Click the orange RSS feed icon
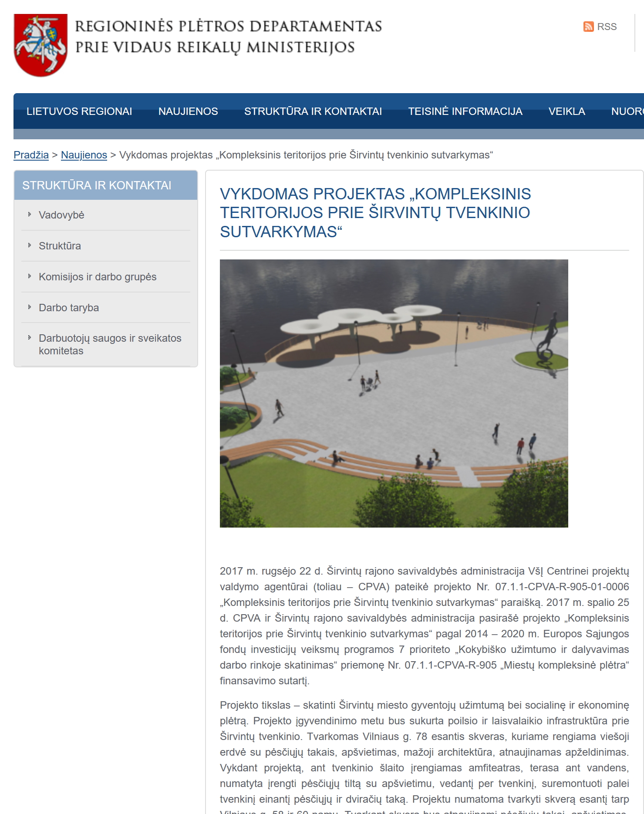 (x=588, y=27)
